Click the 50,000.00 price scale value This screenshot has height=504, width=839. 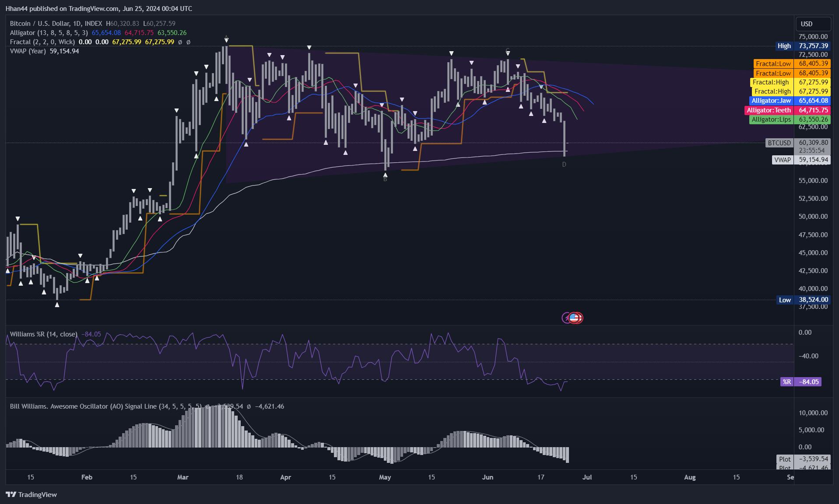(813, 217)
